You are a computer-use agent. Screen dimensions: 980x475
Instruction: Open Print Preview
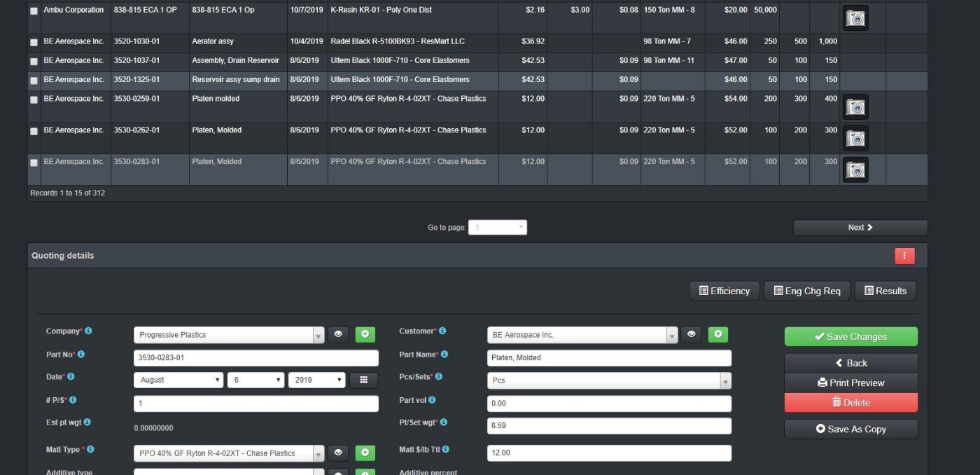(x=850, y=383)
